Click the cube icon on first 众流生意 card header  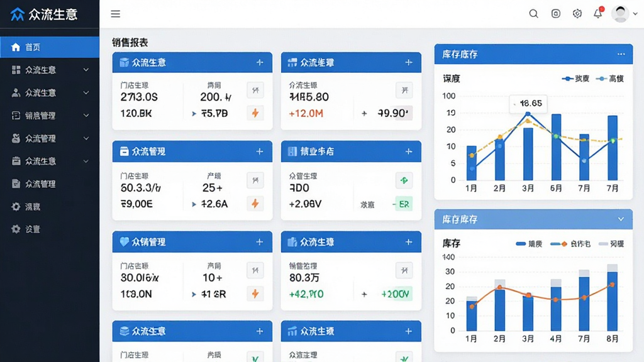(124, 62)
